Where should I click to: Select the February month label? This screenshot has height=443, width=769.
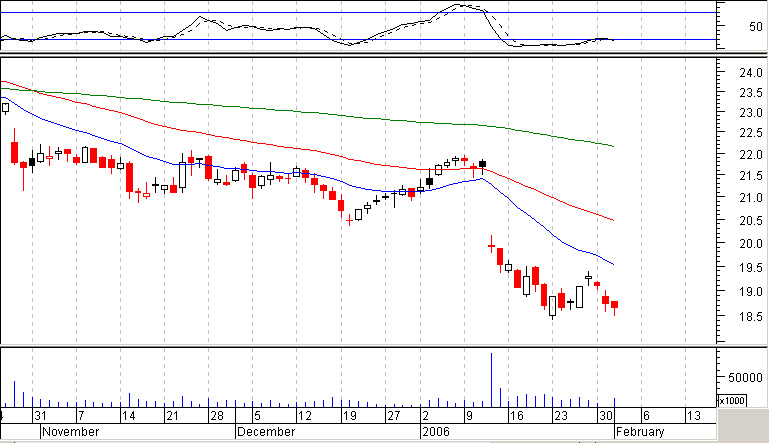click(640, 432)
